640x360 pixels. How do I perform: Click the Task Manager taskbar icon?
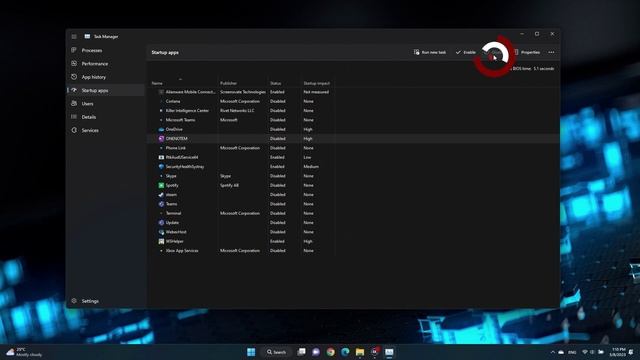389,352
